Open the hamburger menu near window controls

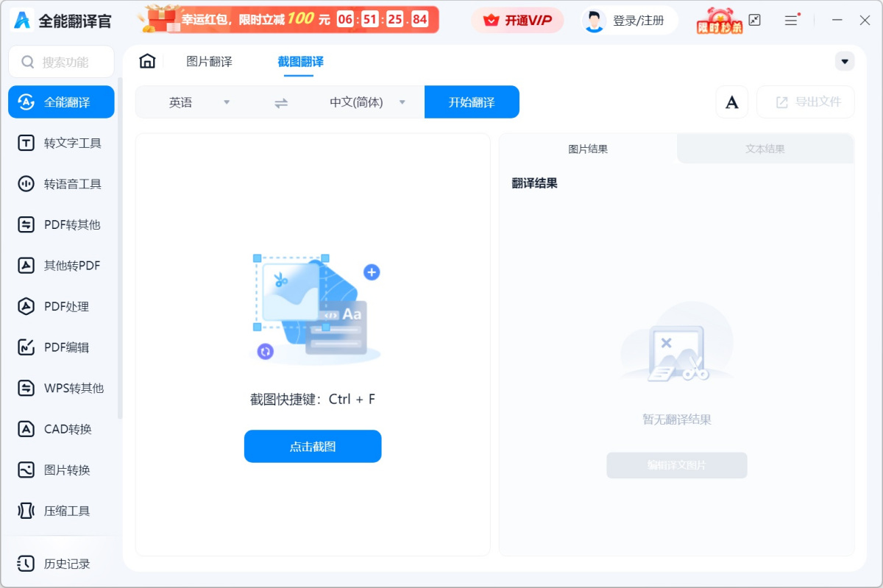coord(791,20)
